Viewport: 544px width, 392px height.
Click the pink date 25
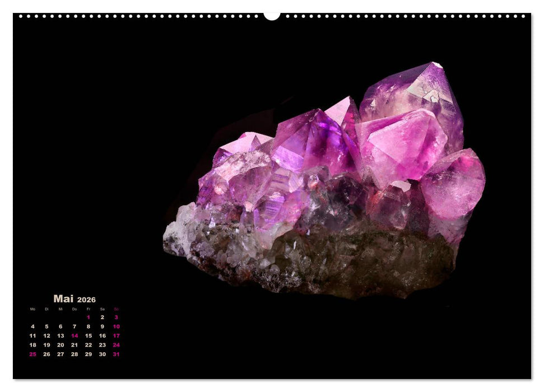pyautogui.click(x=33, y=354)
